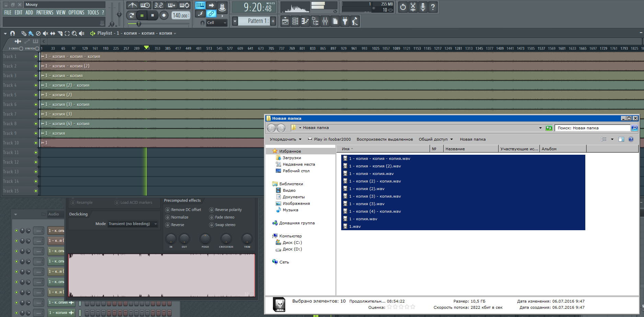Enable the Normalize precomputed effect

point(168,217)
